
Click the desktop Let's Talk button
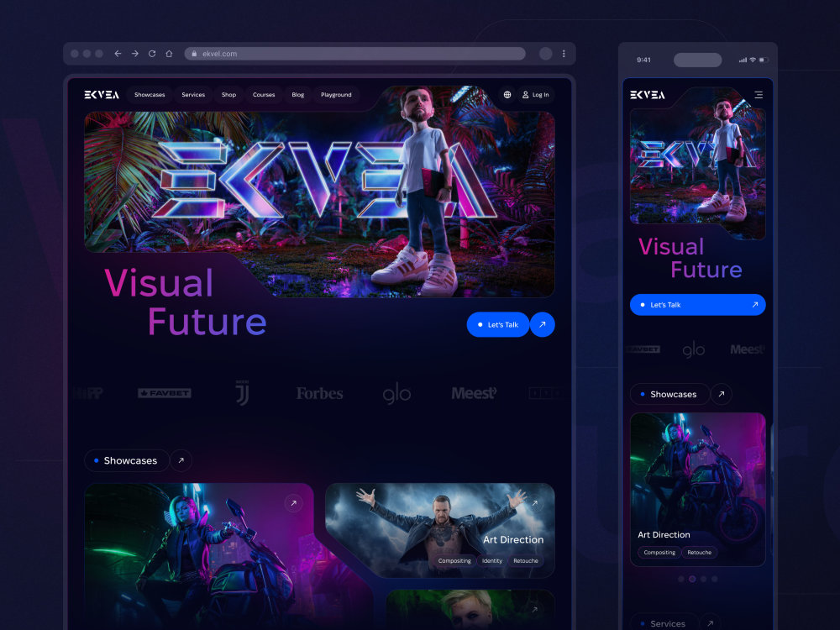tap(497, 324)
